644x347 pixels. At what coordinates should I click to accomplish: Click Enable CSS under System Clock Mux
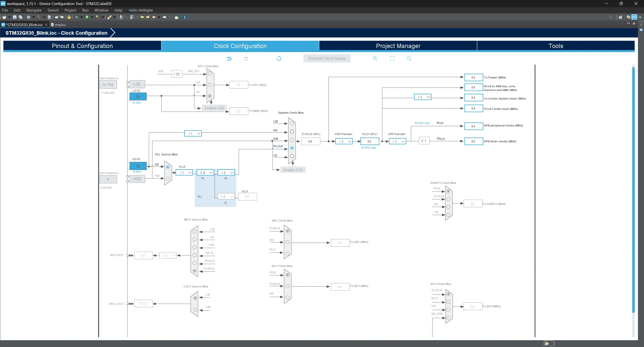pyautogui.click(x=293, y=170)
